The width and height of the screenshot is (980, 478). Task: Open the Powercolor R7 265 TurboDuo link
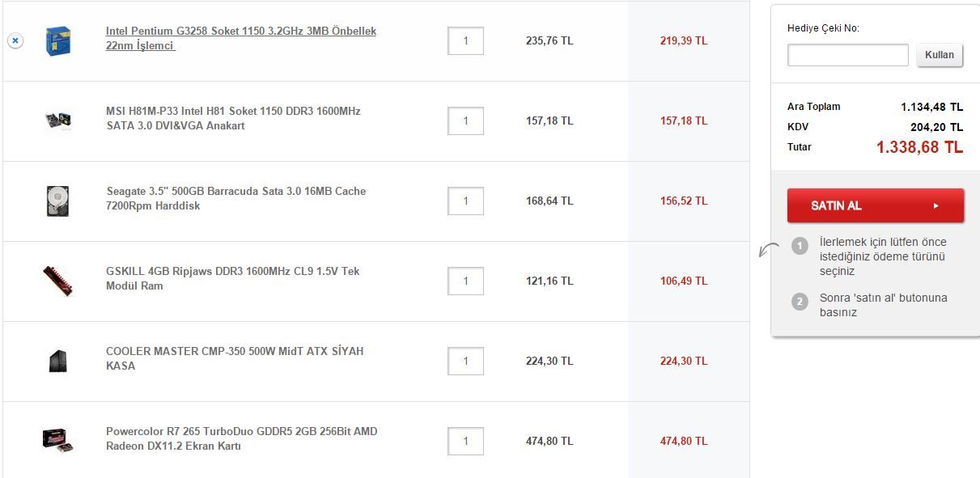pos(241,438)
